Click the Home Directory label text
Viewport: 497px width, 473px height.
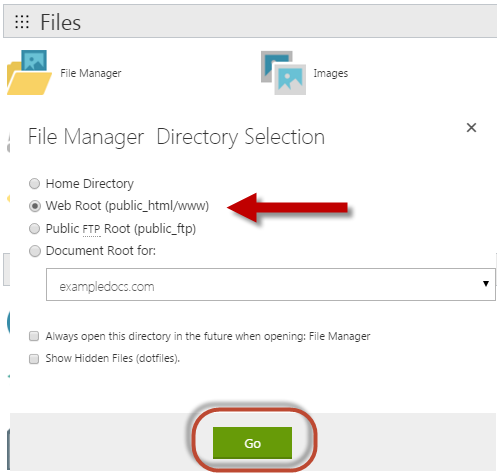point(90,184)
